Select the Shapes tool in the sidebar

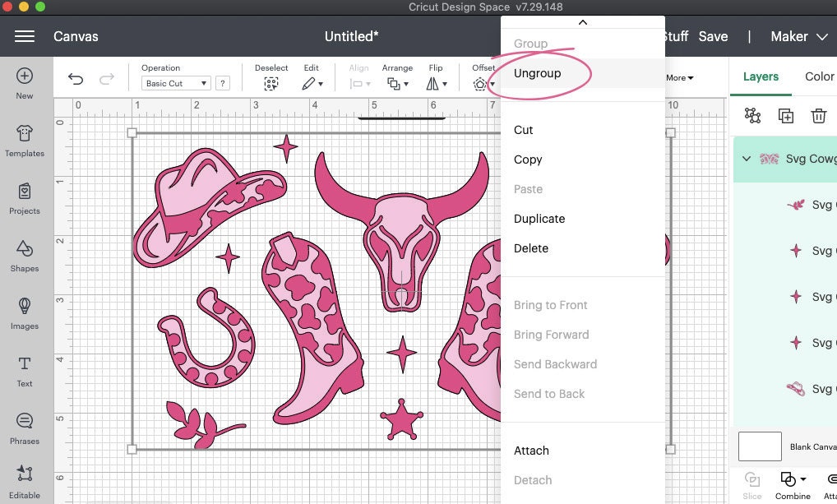(x=24, y=255)
